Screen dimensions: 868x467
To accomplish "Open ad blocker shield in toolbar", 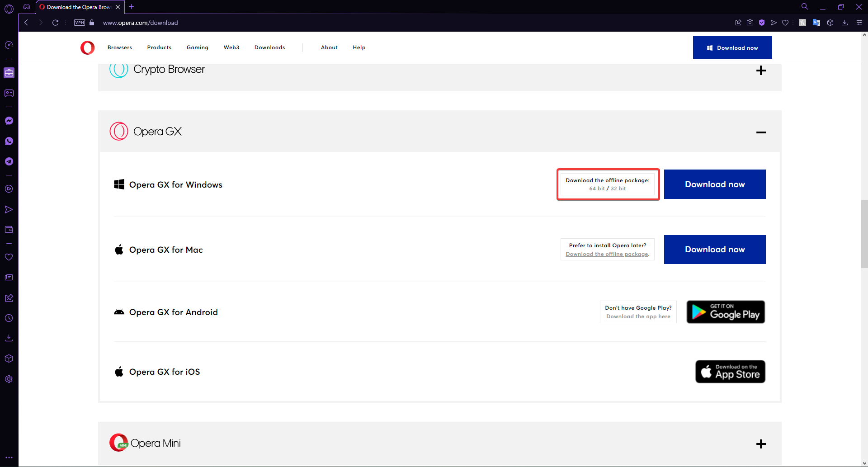I will tap(762, 23).
